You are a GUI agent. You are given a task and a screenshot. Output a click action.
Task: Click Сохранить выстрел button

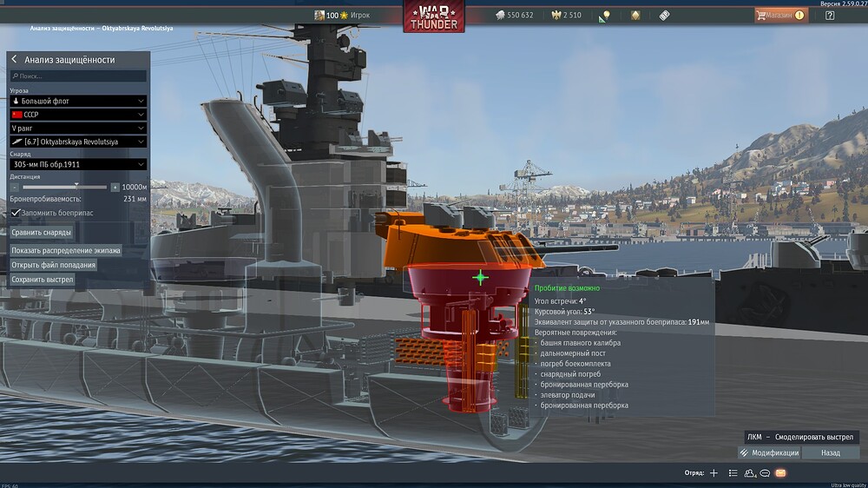pos(42,280)
